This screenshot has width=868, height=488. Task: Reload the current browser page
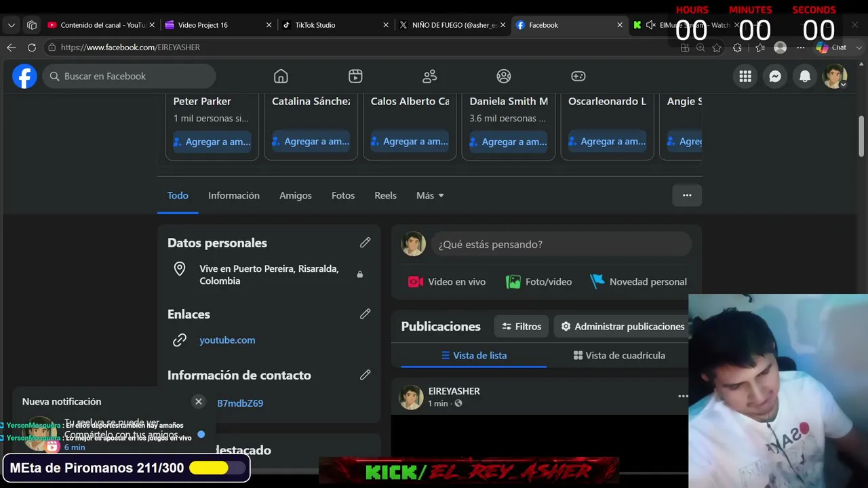tap(31, 47)
